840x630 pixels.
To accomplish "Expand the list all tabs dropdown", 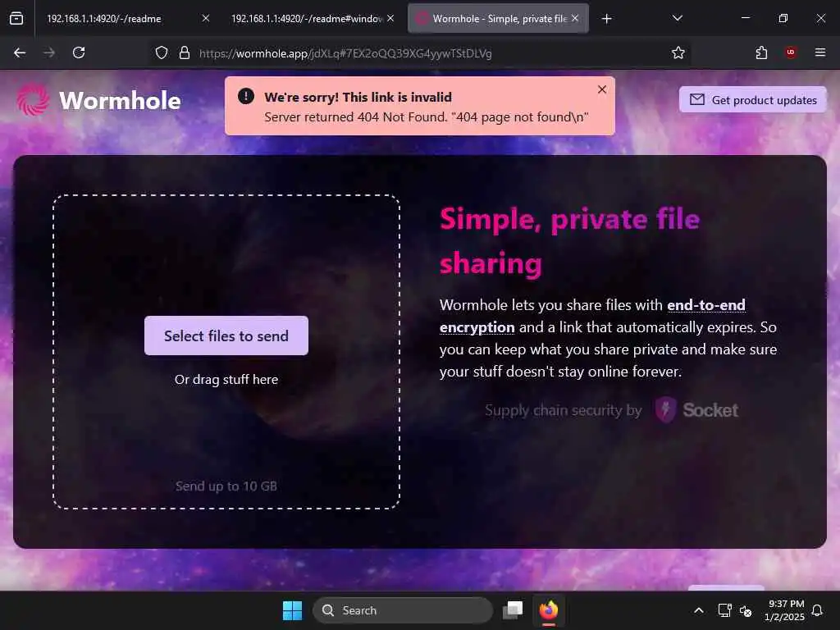I will [678, 18].
